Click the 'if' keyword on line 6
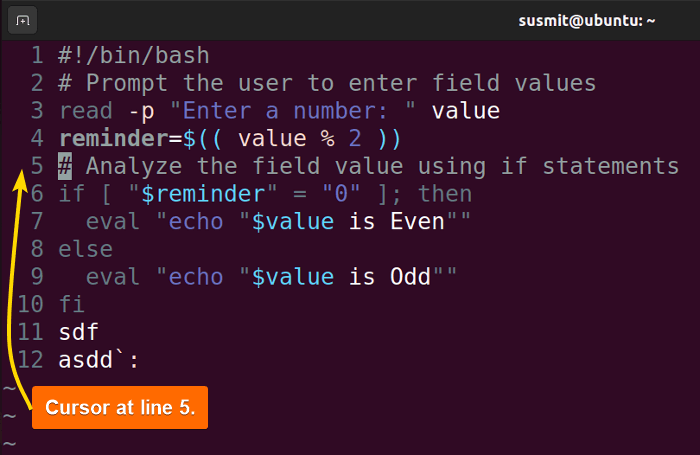This screenshot has height=455, width=700. pos(71,194)
